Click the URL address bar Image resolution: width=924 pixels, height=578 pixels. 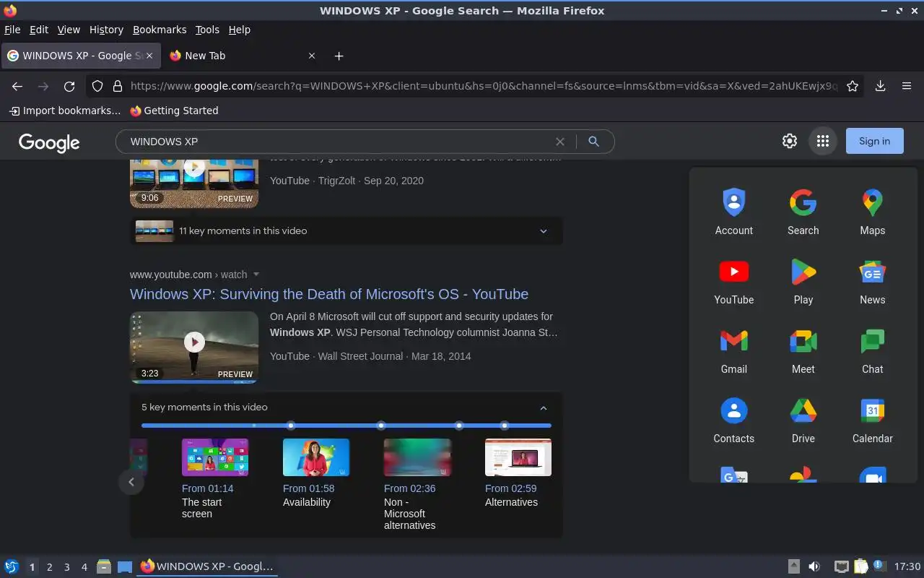tap(484, 86)
